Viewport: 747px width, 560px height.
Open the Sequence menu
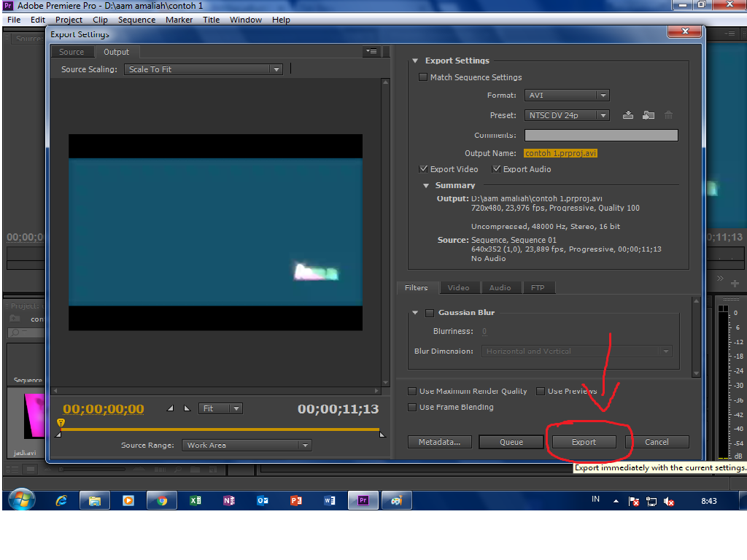[136, 20]
